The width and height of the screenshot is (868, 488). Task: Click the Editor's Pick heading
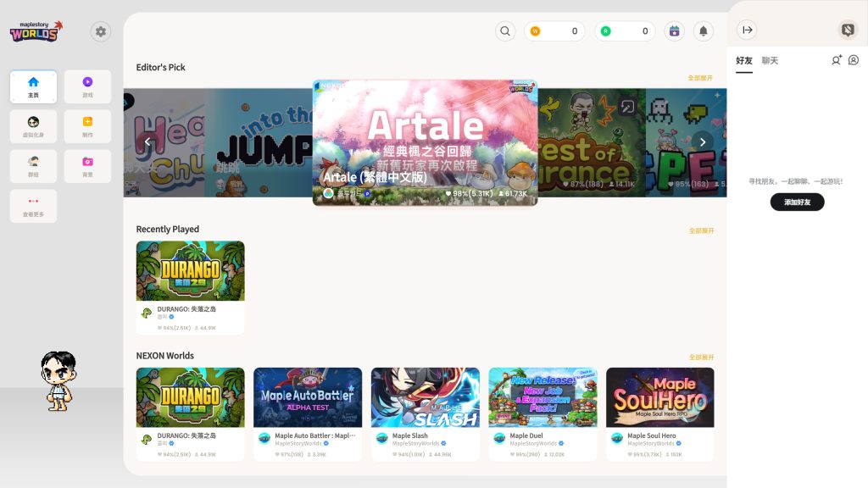160,67
